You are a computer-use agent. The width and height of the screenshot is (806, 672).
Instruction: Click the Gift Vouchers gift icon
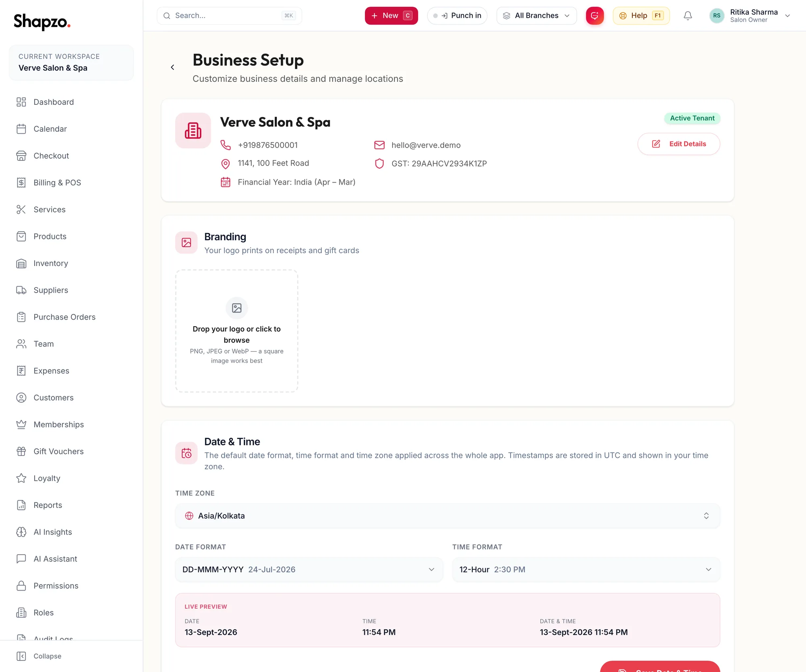pyautogui.click(x=21, y=451)
